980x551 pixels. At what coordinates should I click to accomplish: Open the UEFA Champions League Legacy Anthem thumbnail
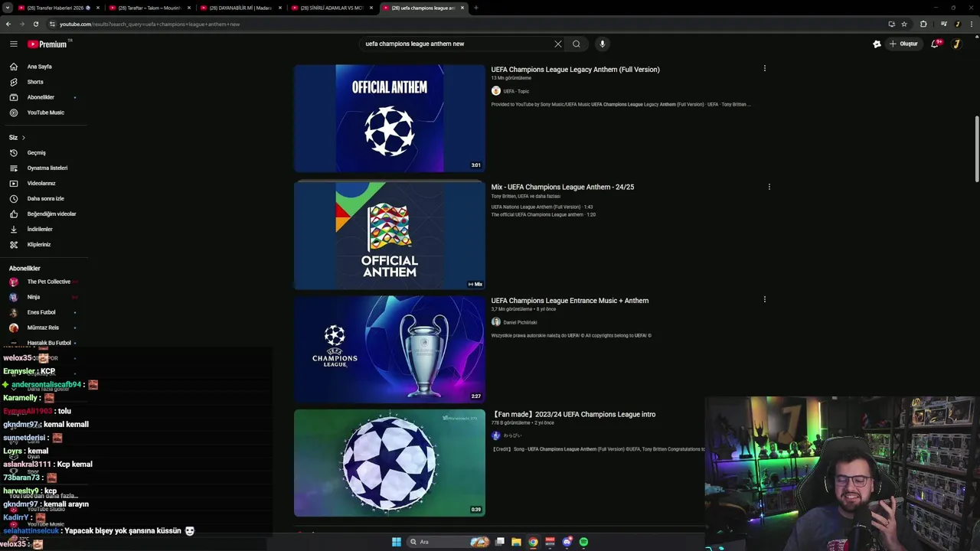click(x=389, y=118)
